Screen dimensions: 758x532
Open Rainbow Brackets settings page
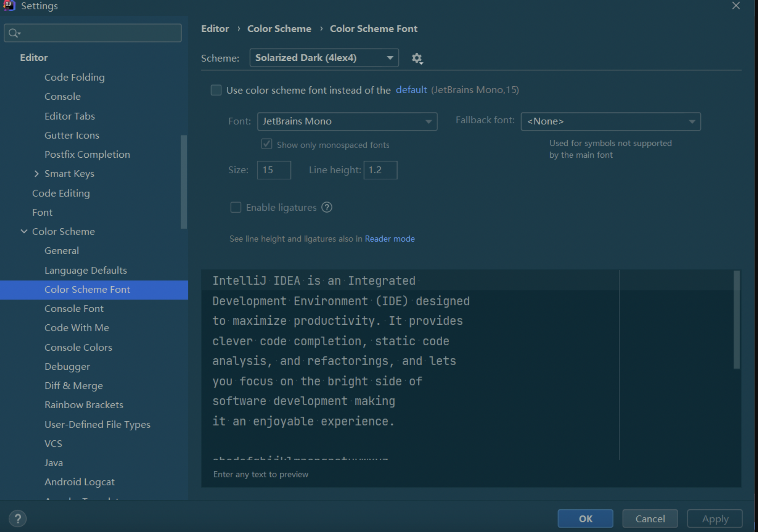[84, 405]
